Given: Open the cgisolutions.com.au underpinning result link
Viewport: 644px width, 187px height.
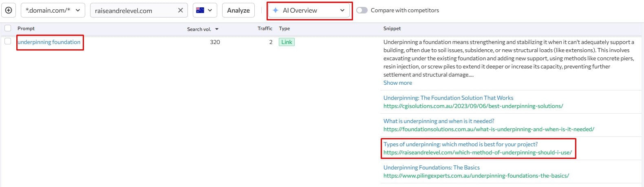Looking at the screenshot, I should pos(448,98).
